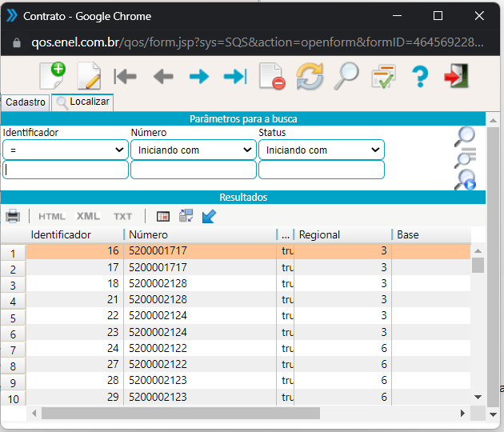
Task: Go to the first record
Action: tap(126, 77)
